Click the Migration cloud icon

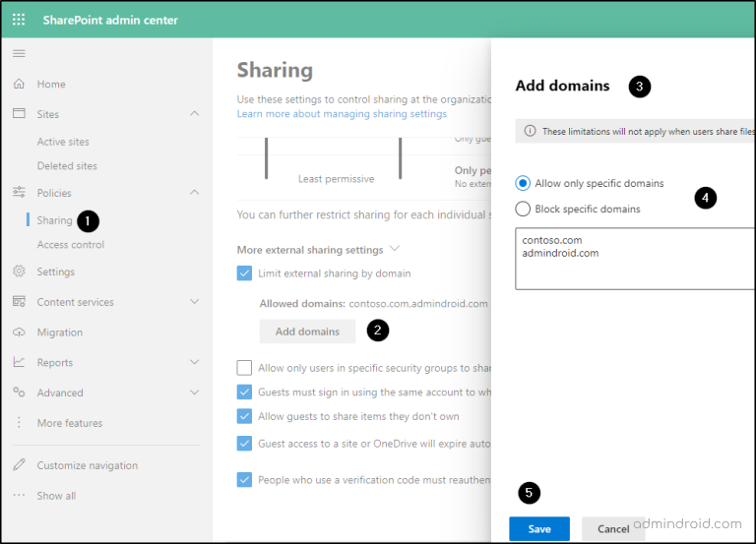[19, 332]
